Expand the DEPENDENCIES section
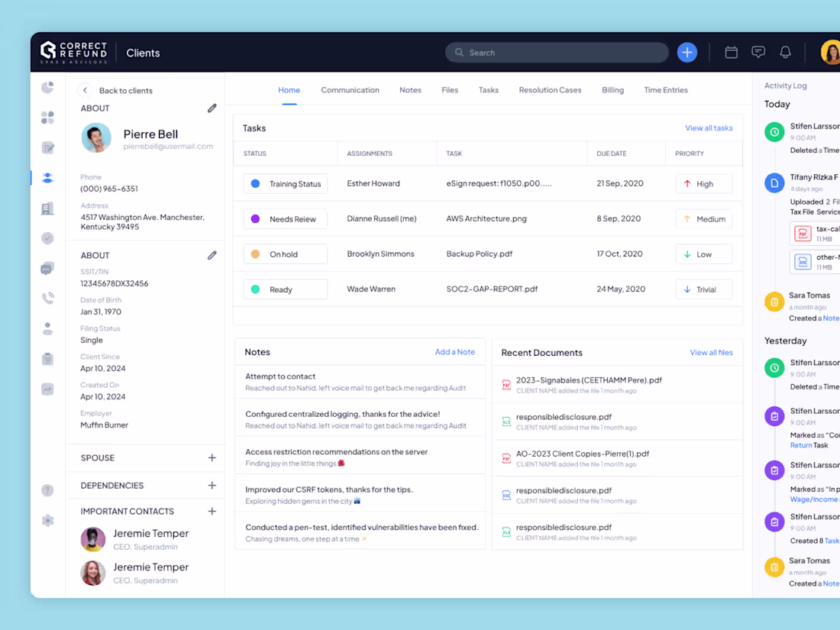This screenshot has width=840, height=630. coord(212,485)
